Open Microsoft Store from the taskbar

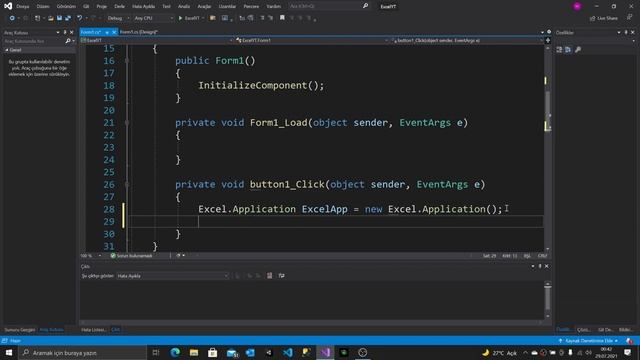click(x=213, y=353)
